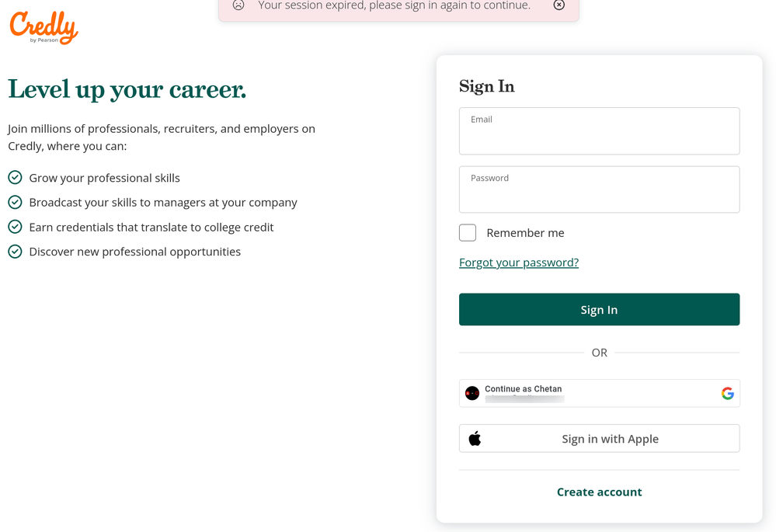Click the Remember me label text
The height and width of the screenshot is (532, 776).
point(525,233)
